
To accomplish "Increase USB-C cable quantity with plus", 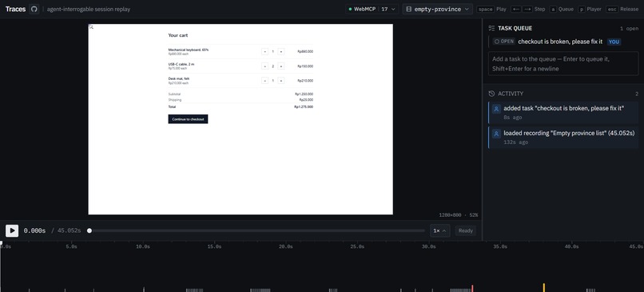I will click(281, 66).
